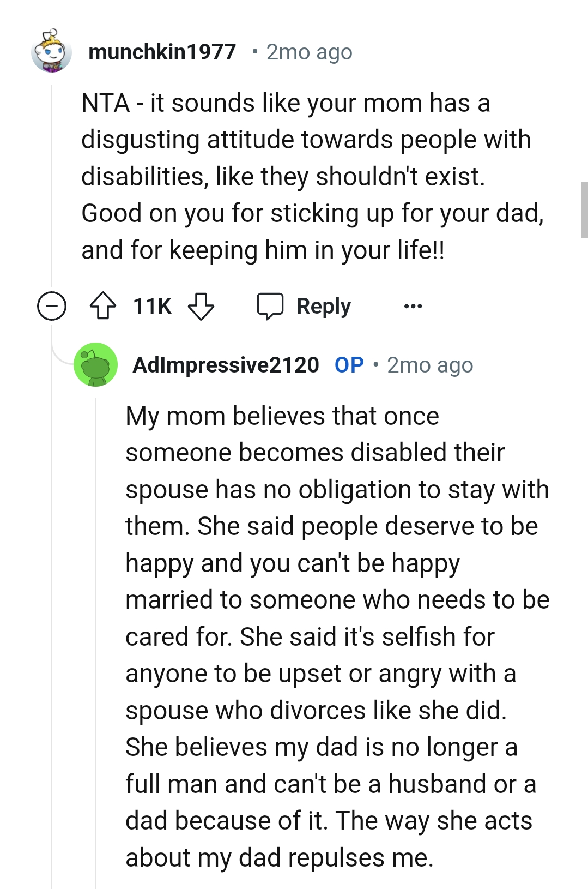Image resolution: width=588 pixels, height=889 pixels.
Task: Click the circled minus icon beside the vote row
Action: [x=52, y=305]
